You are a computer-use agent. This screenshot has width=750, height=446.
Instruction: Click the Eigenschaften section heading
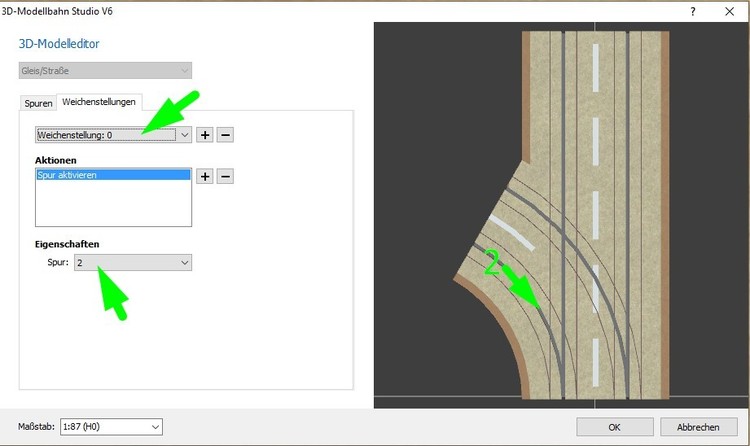[x=67, y=244]
